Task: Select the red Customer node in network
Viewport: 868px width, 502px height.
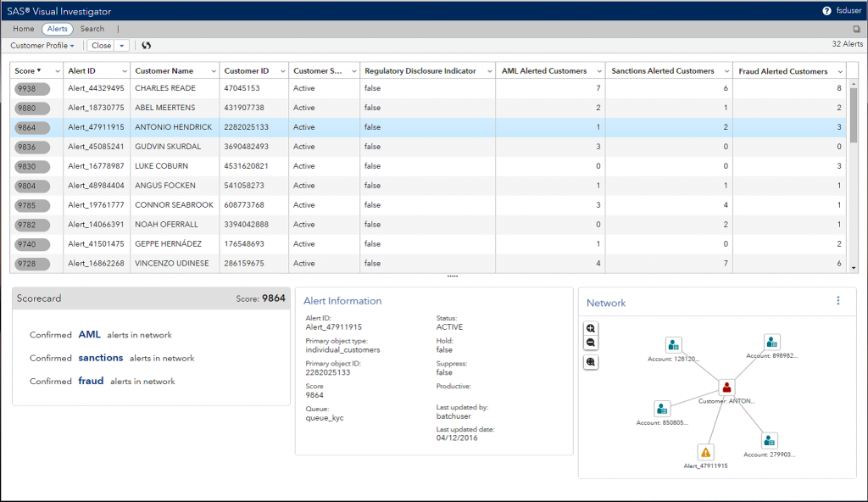Action: (726, 388)
